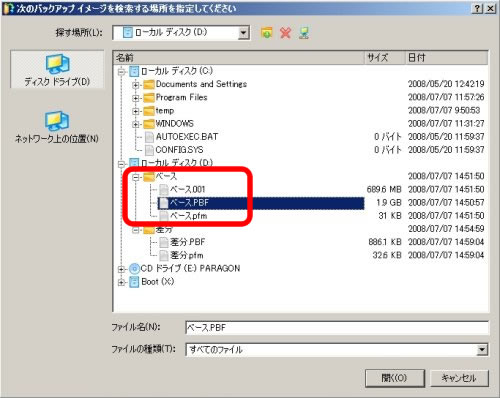
Task: Sort by the サイズ column header
Action: [x=384, y=58]
